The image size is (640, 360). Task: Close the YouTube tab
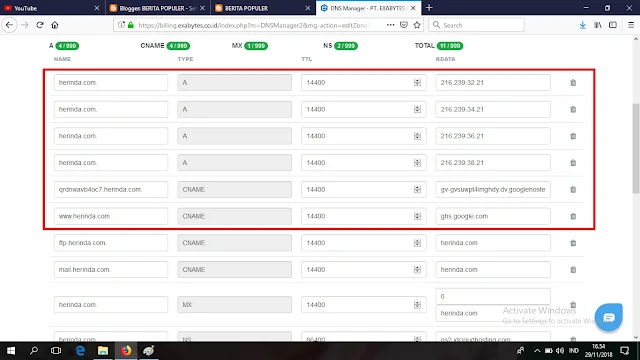point(97,8)
